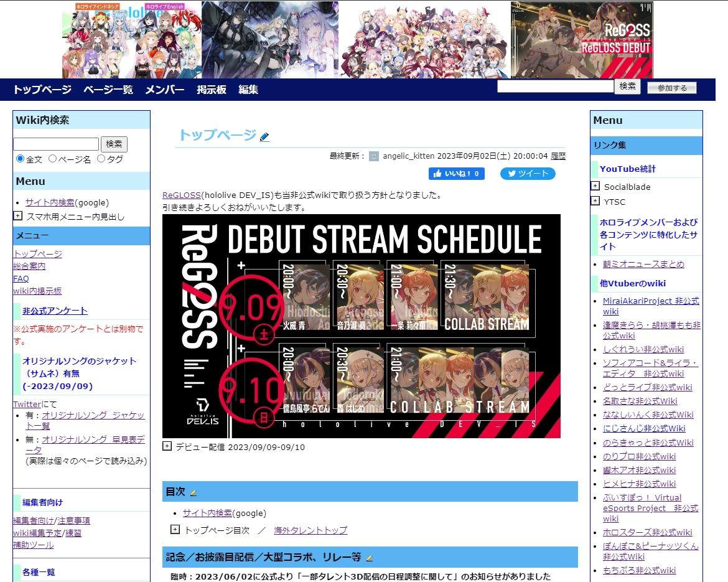
Task: Click the edit pencil icon next to 目次
Action: point(194,492)
